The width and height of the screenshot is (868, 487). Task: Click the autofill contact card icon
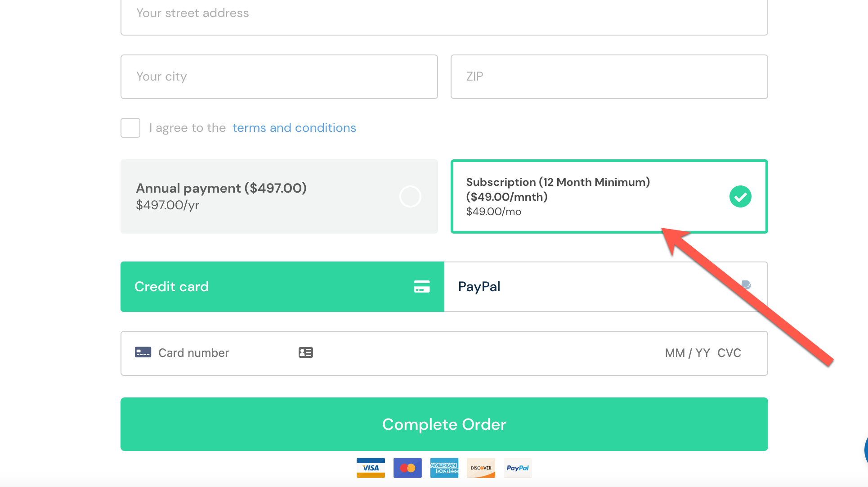pyautogui.click(x=306, y=352)
